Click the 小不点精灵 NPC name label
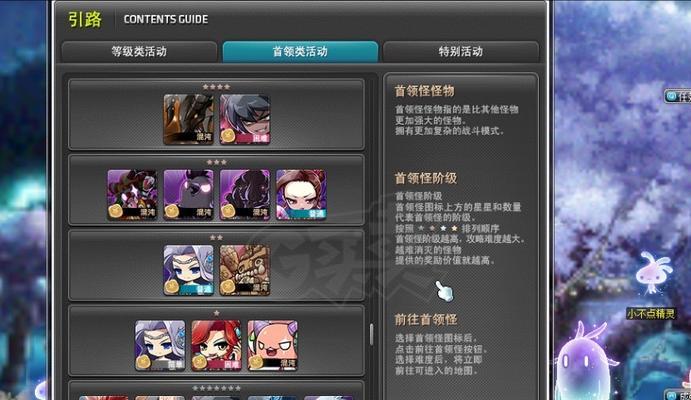691x400 pixels. pos(651,314)
